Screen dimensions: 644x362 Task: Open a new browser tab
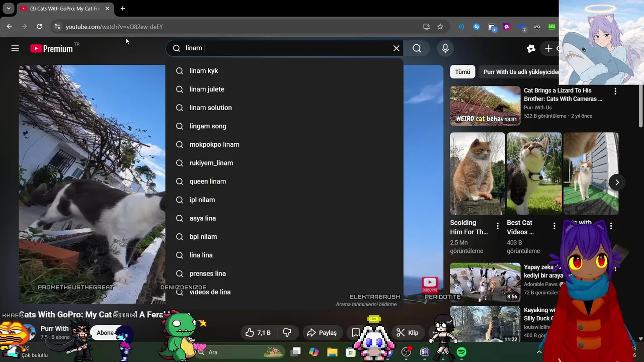point(122,9)
